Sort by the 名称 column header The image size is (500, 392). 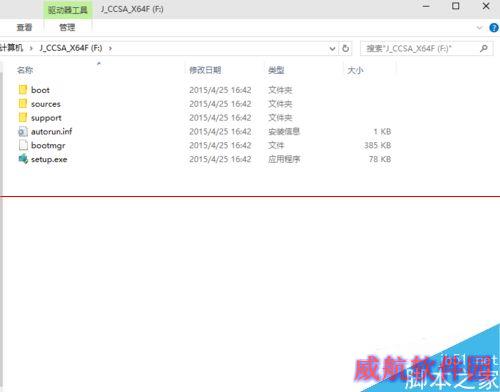[x=25, y=70]
